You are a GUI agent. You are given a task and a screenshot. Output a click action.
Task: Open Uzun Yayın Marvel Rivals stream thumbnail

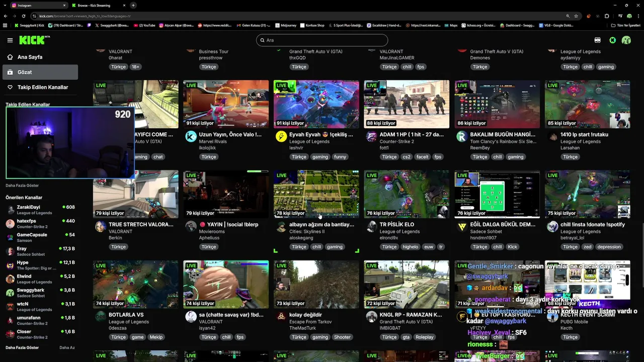pyautogui.click(x=226, y=104)
